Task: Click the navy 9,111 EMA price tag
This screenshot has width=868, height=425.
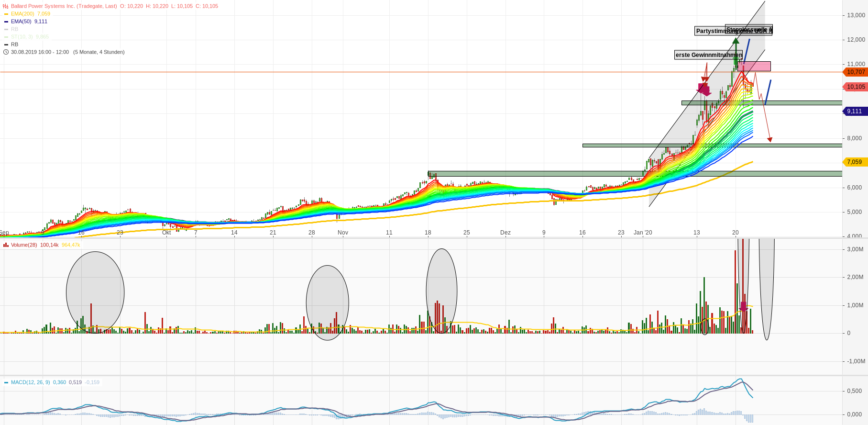Action: tap(854, 111)
